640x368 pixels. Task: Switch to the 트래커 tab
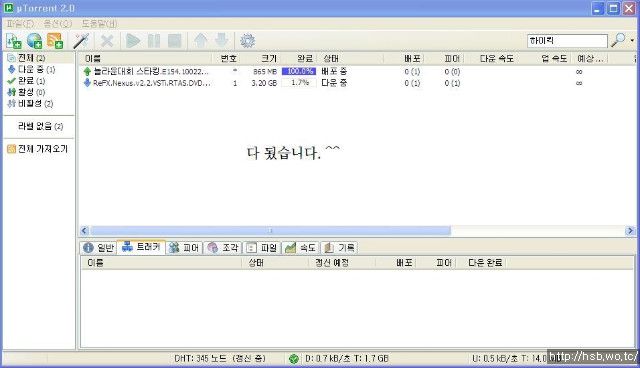pyautogui.click(x=141, y=247)
